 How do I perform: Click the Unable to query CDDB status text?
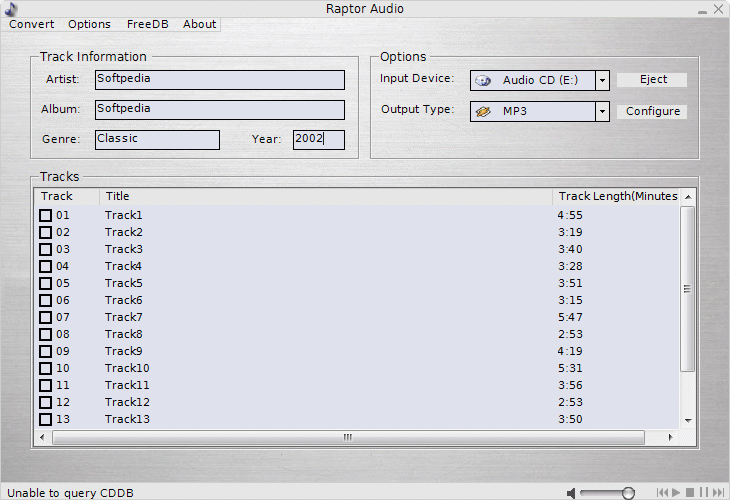click(70, 493)
